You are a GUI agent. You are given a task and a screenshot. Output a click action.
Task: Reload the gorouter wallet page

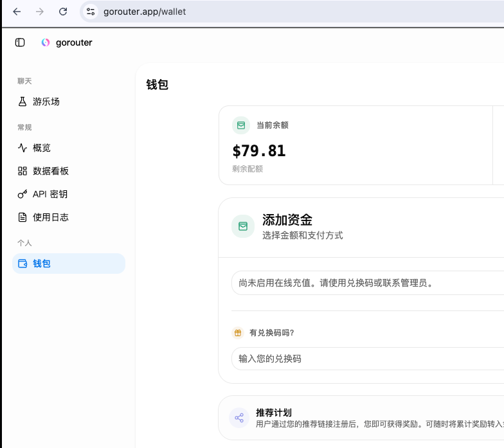[63, 12]
